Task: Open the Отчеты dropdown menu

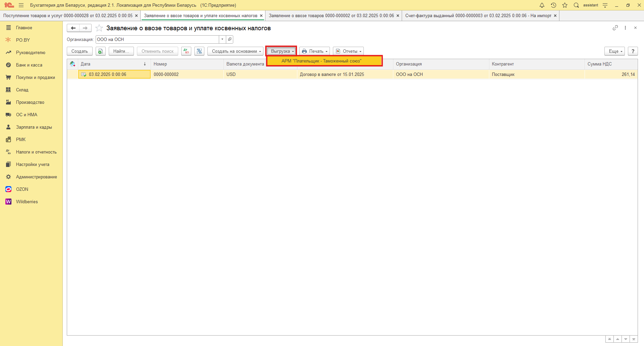Action: (x=348, y=51)
